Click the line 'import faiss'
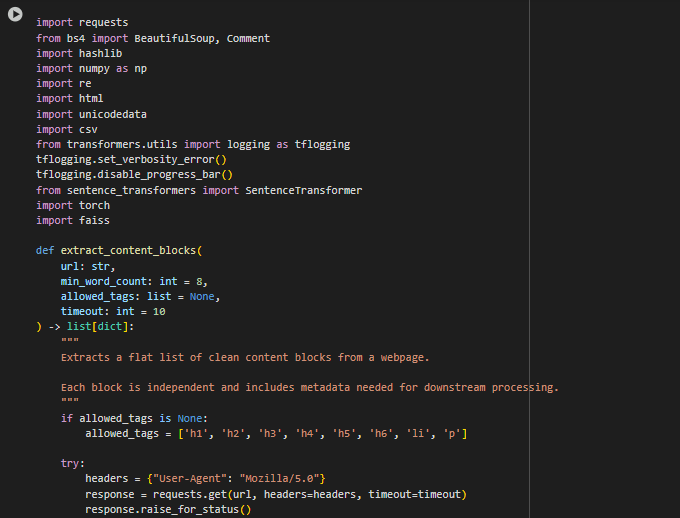Image resolution: width=680 pixels, height=518 pixels. coord(73,220)
